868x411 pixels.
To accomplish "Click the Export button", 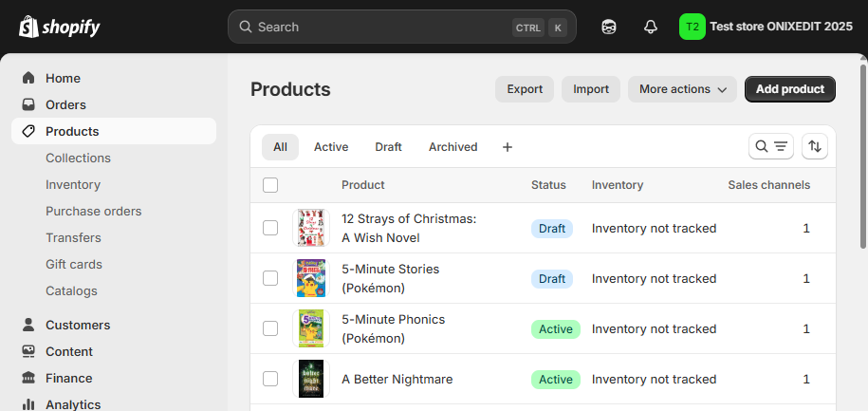I will coord(525,89).
